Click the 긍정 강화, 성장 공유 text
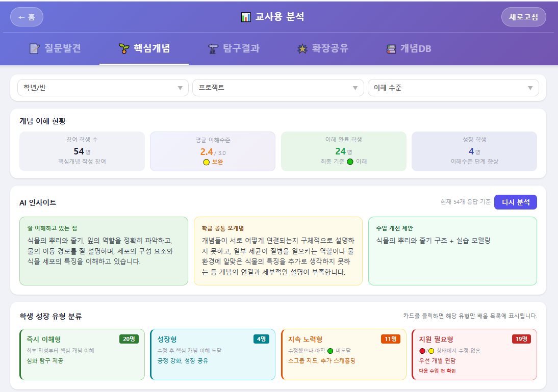 pos(183,361)
